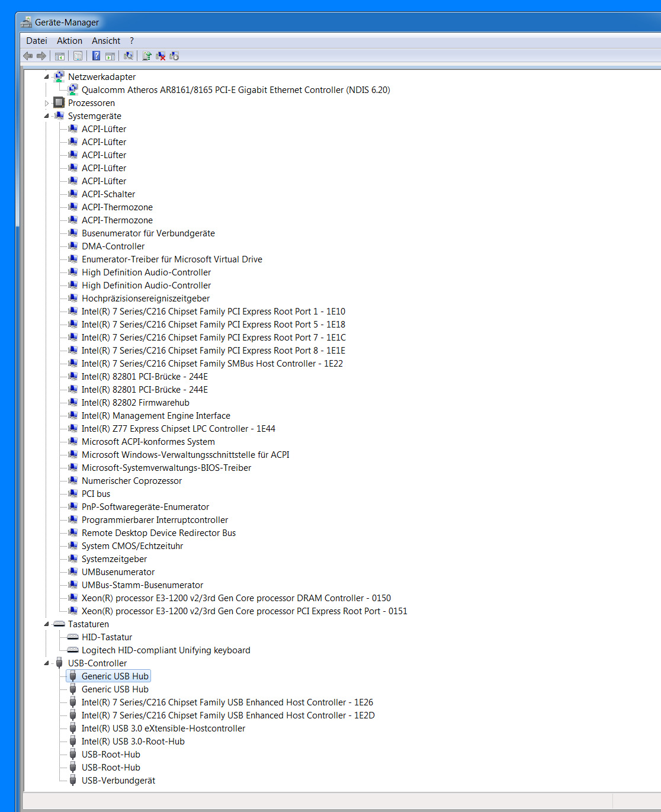The image size is (661, 812).
Task: Click the Prozessoren chip icon
Action: [59, 102]
